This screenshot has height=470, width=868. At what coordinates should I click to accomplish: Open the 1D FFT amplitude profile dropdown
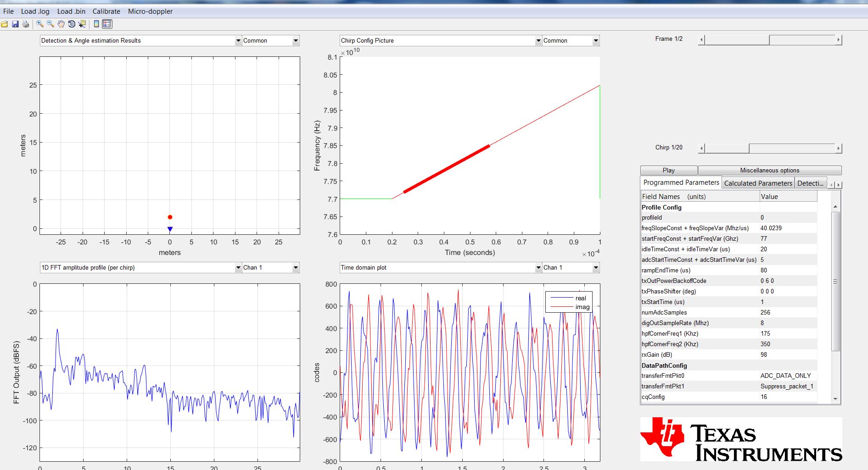pos(140,268)
